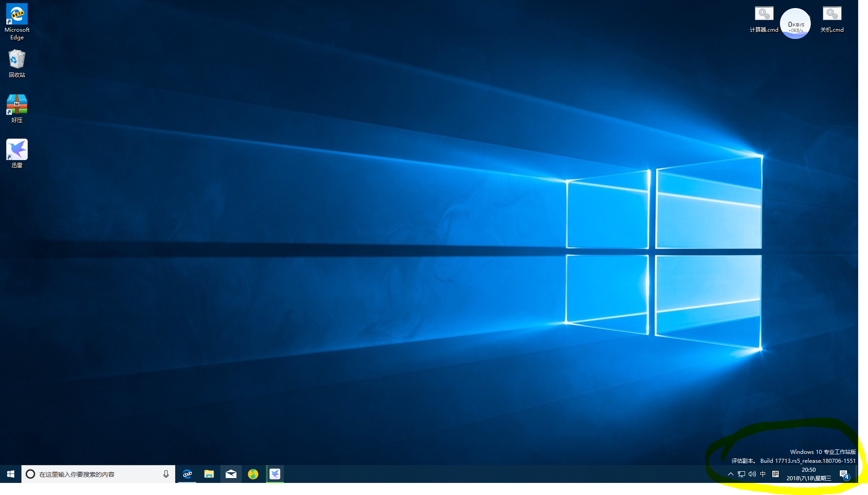Viewport: 868px width, 495px height.
Task: Open Edge Beta from the taskbar
Action: (x=187, y=474)
